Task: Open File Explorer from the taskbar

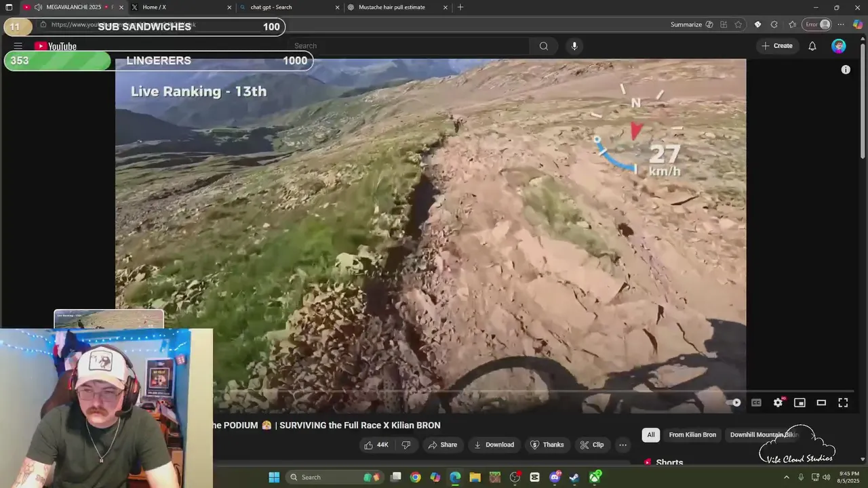Action: (475, 477)
